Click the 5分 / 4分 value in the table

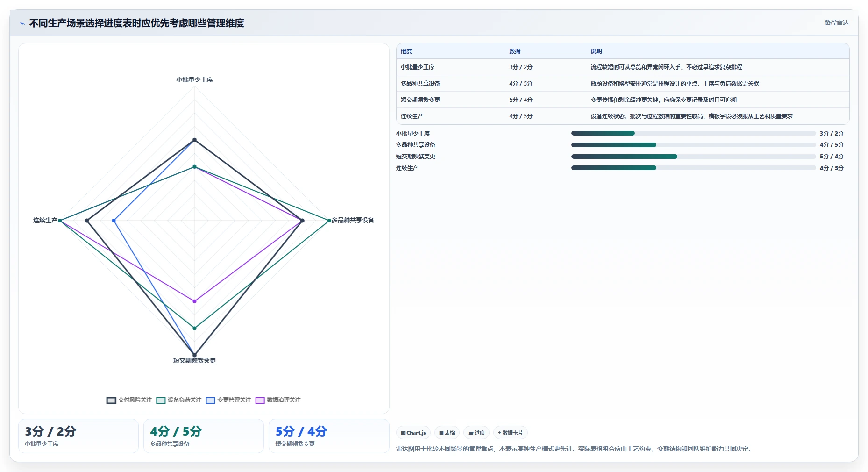[521, 100]
